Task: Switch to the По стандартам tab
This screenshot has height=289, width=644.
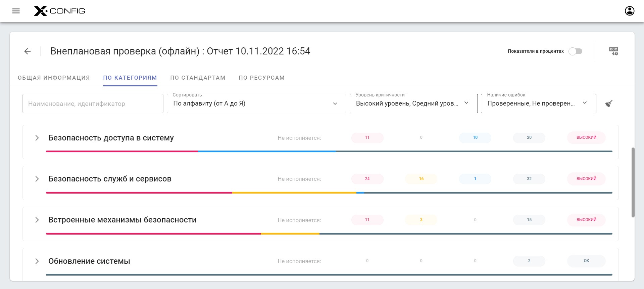Action: [198, 78]
